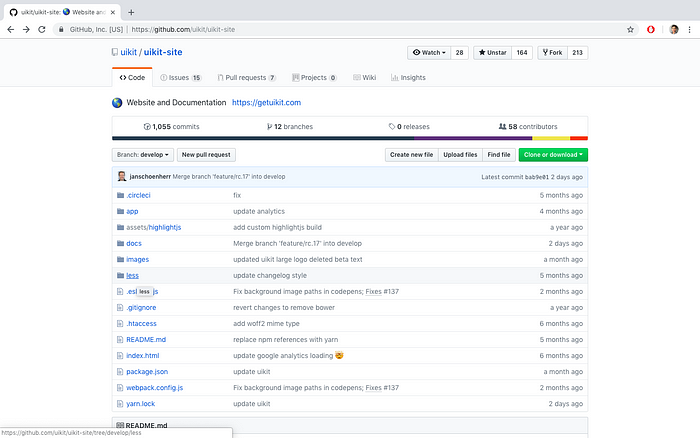View the 213 forks count

click(577, 52)
